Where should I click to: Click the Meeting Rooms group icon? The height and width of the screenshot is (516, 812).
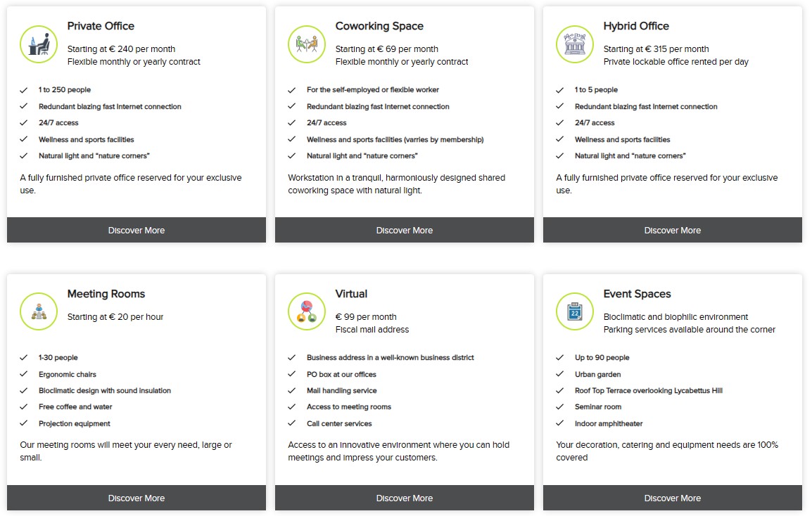(39, 311)
